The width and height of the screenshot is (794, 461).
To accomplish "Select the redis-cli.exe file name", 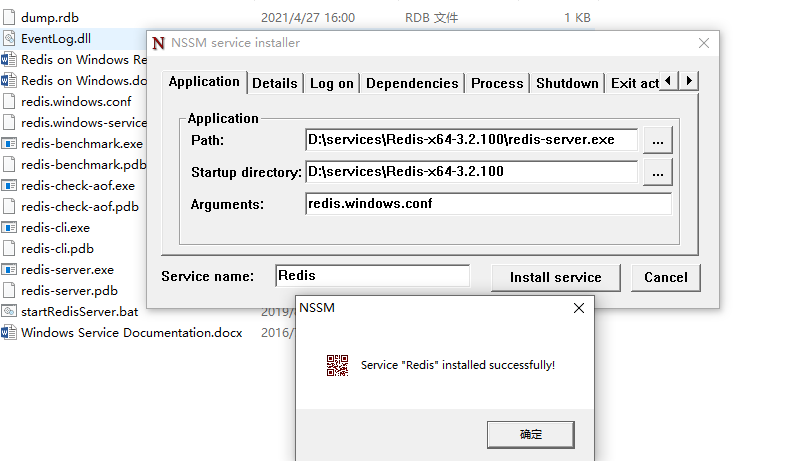I will tap(56, 228).
